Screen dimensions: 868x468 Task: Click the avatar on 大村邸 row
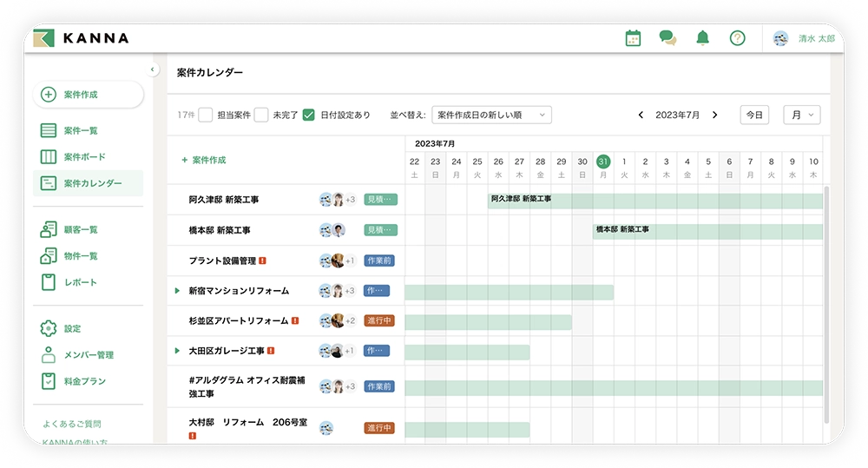[x=326, y=428]
